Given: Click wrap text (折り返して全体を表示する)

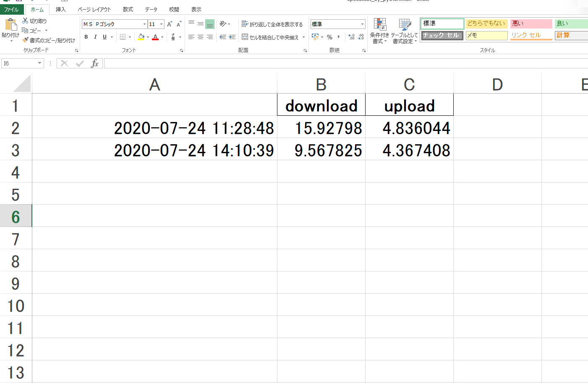Looking at the screenshot, I should [272, 24].
